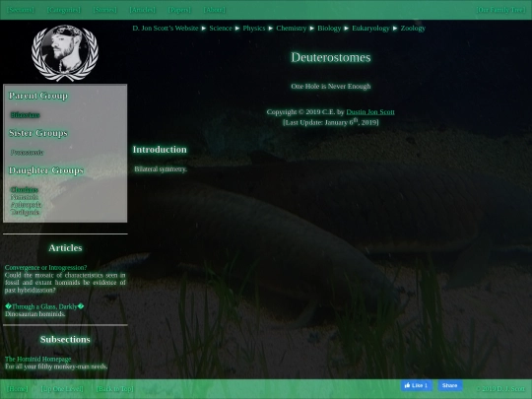This screenshot has height=399, width=532.
Task: Open the [Sections] menu in the top bar
Action: click(21, 10)
